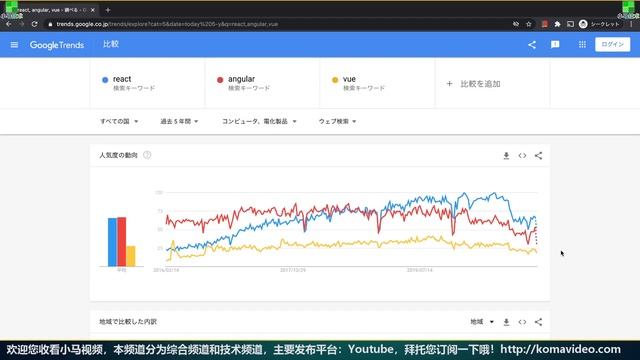Click the red angular color dot
The height and width of the screenshot is (360, 640).
point(220,80)
